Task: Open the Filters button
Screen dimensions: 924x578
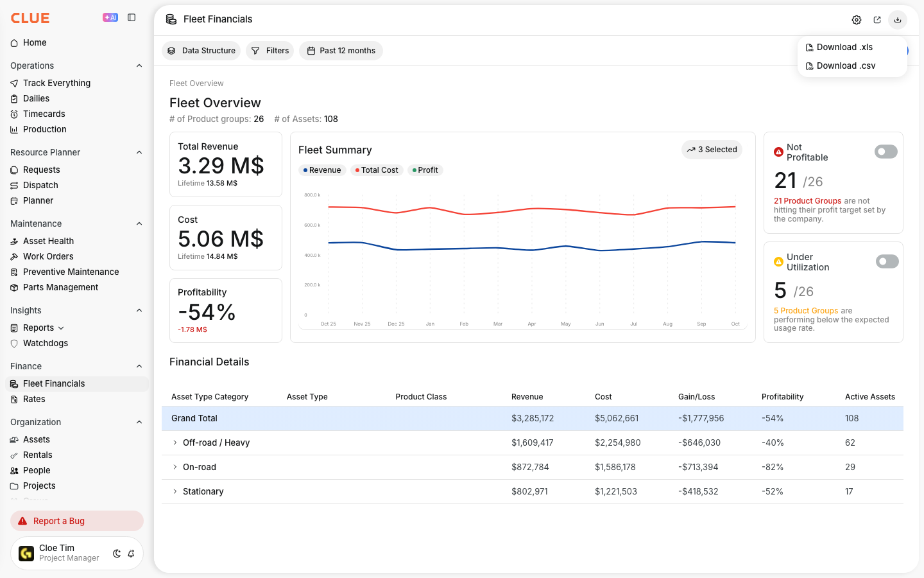Action: click(x=269, y=51)
